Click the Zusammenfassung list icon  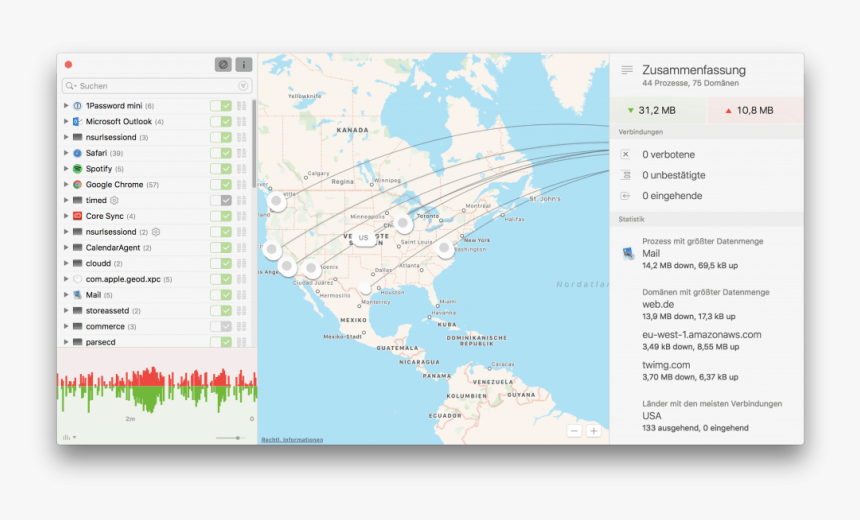tap(627, 70)
